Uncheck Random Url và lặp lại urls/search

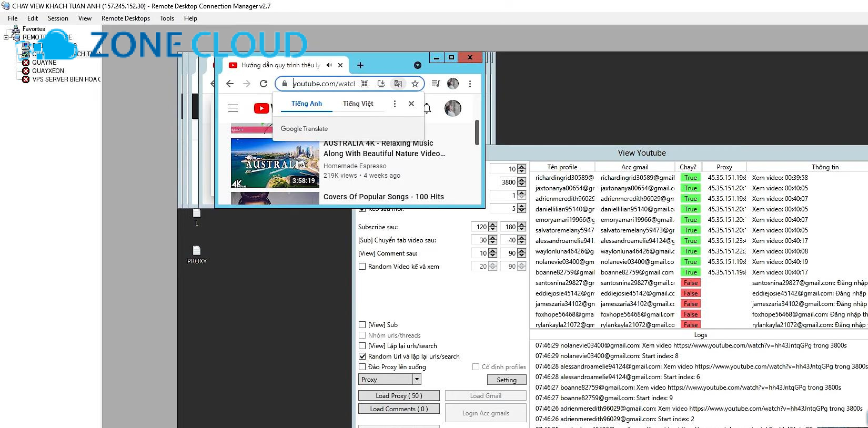pyautogui.click(x=362, y=356)
